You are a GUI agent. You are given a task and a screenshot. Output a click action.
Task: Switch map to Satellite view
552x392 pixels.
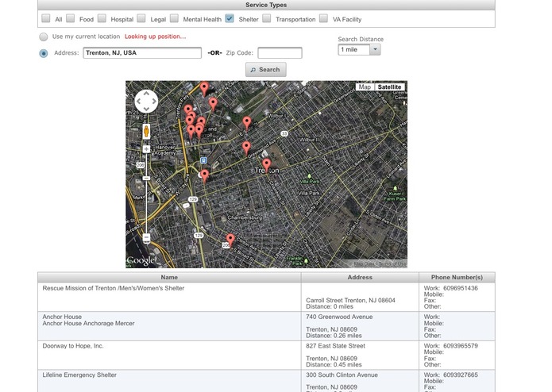pyautogui.click(x=389, y=86)
